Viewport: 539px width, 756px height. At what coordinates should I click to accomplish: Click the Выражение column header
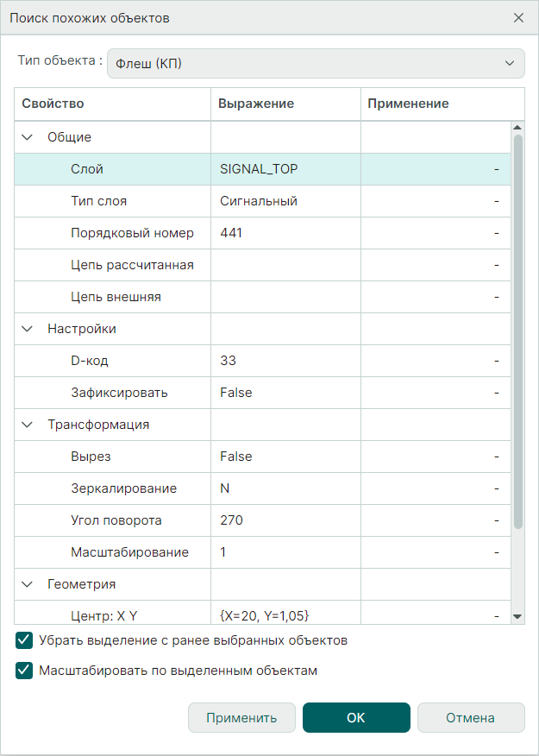pyautogui.click(x=285, y=104)
